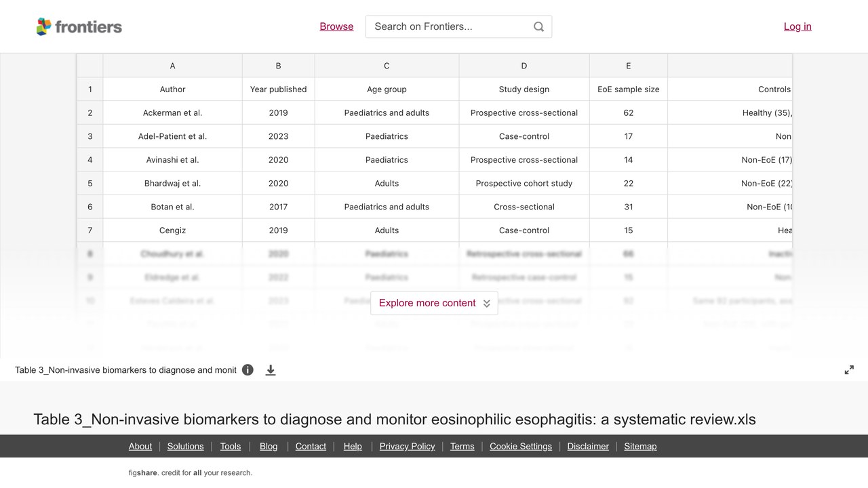The height and width of the screenshot is (488, 868).
Task: Click the Log in link
Action: pos(797,26)
